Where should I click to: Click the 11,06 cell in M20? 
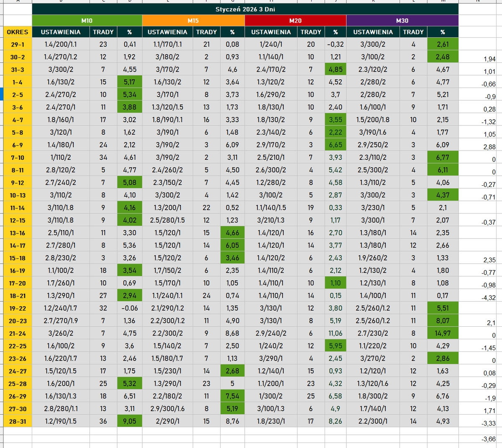point(336,333)
